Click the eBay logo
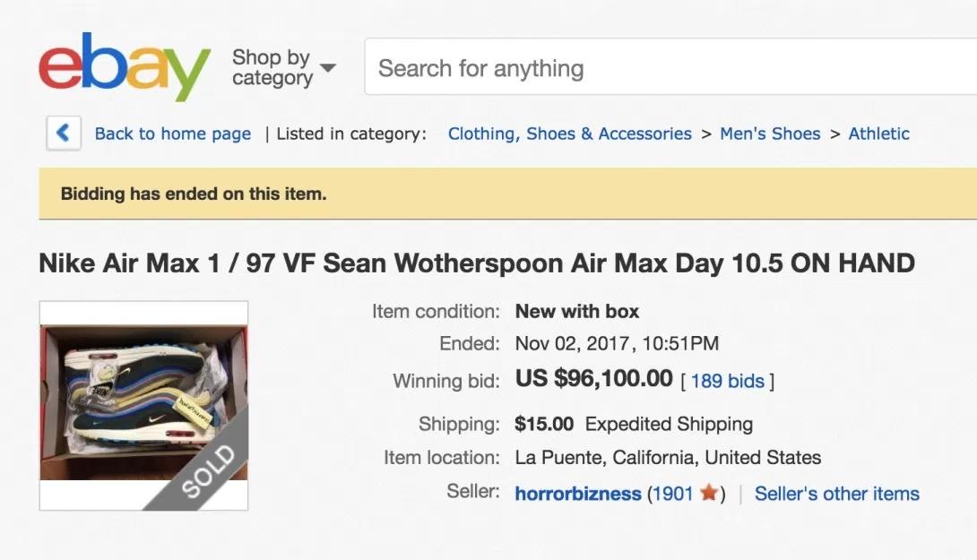 [124, 68]
